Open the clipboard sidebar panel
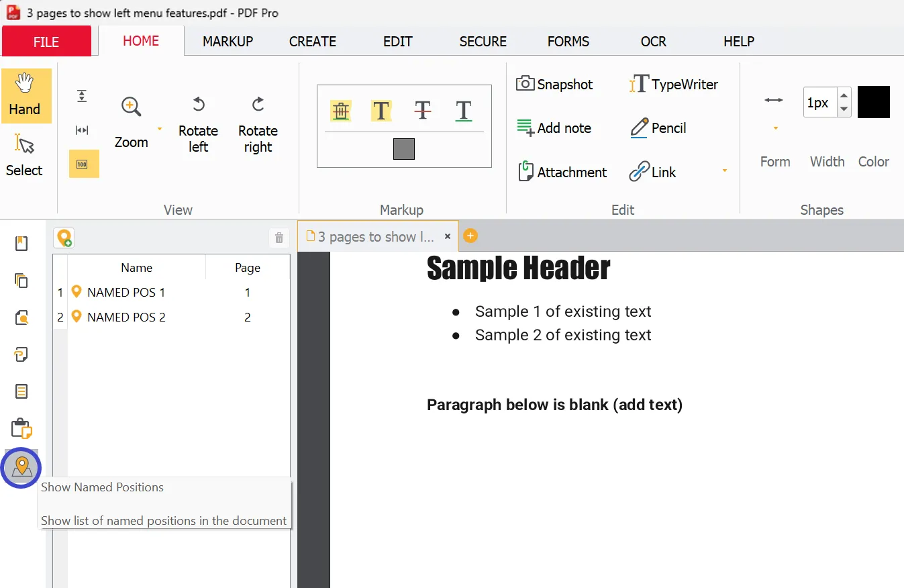 point(21,428)
